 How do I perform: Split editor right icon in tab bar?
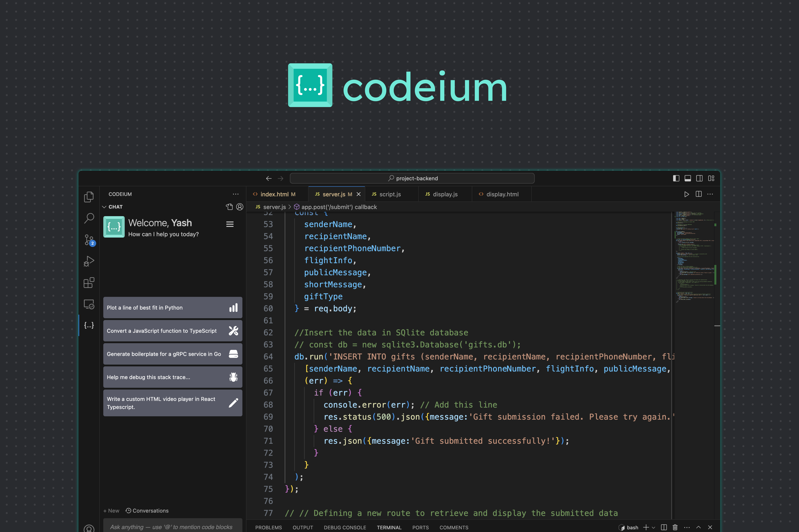pos(699,194)
